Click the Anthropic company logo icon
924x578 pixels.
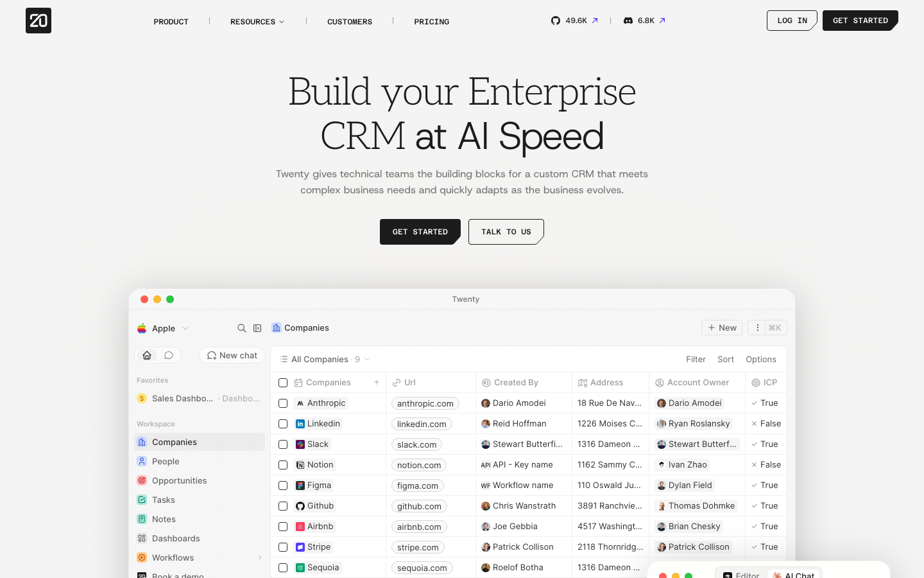(300, 403)
